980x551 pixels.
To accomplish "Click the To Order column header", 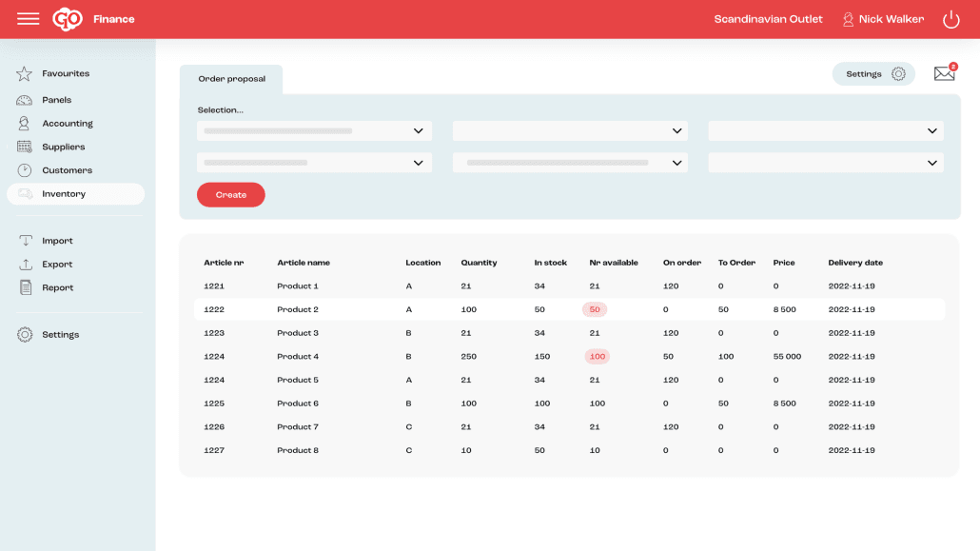I will tap(736, 263).
